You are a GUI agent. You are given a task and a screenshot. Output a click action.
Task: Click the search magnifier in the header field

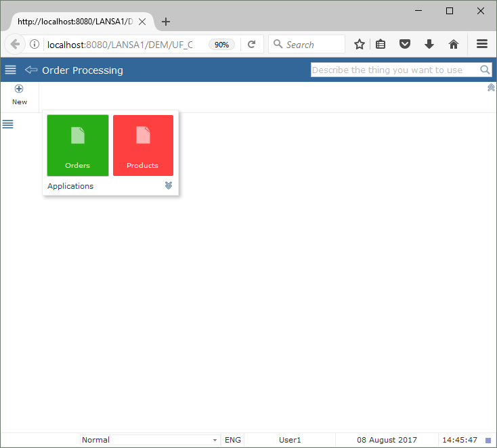pos(485,70)
